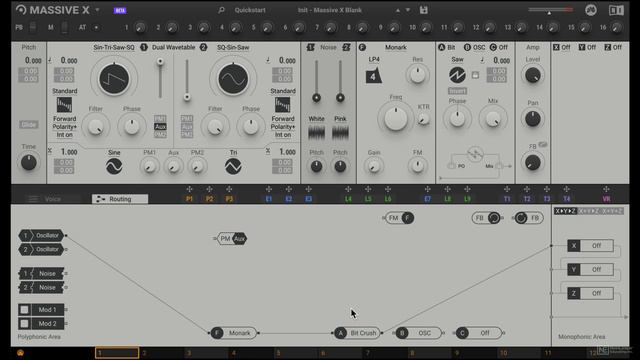Click the A Bit Crush routing module
The width and height of the screenshot is (640, 360).
[x=357, y=333]
